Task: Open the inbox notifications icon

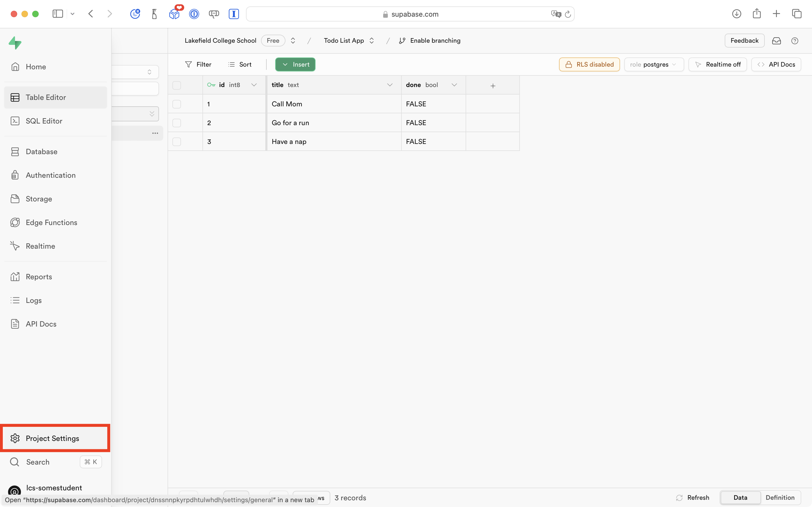Action: coord(777,41)
